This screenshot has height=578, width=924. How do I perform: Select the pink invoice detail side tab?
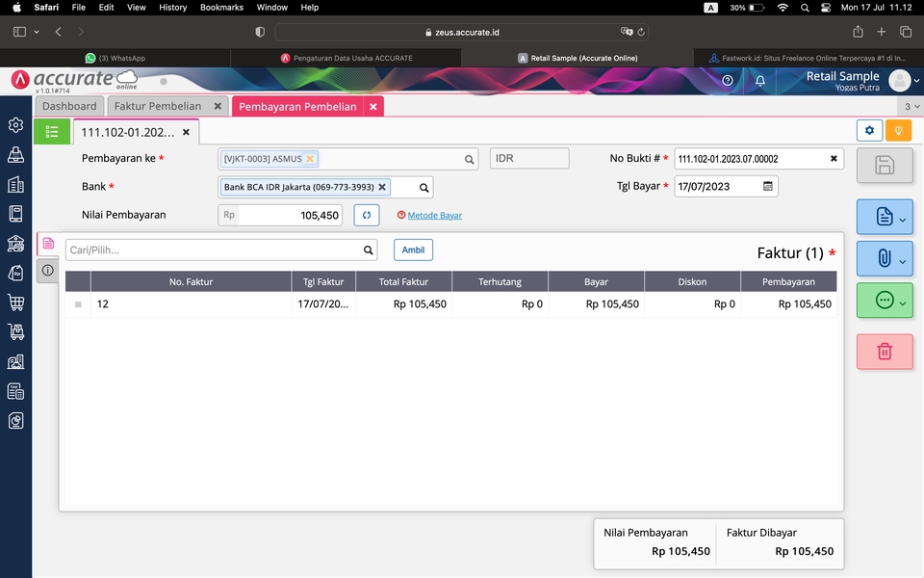click(x=48, y=244)
